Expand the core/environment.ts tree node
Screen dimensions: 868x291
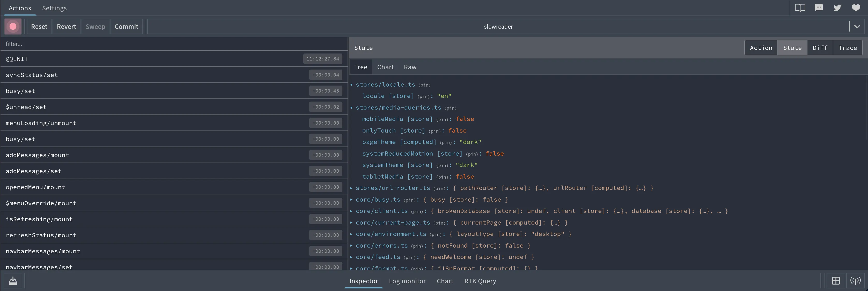351,234
